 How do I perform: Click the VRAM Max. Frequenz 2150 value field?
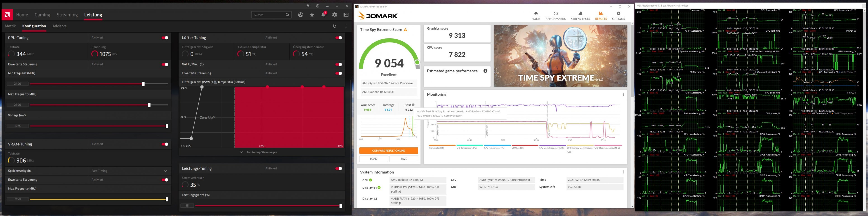tap(18, 199)
